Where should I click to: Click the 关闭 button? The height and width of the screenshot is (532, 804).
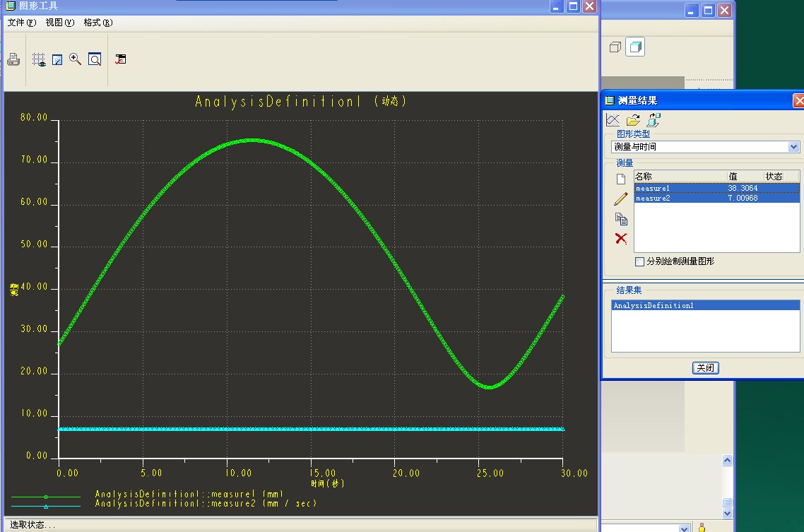tap(706, 367)
